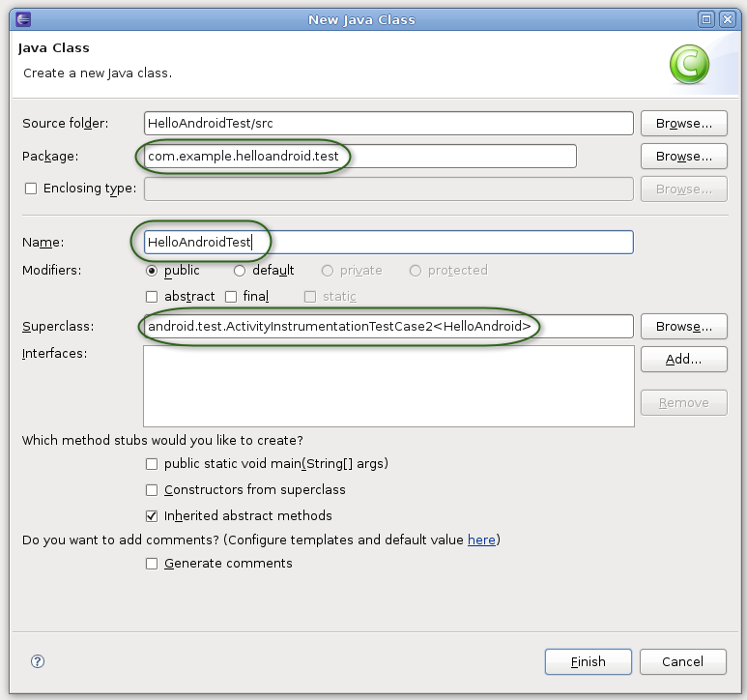Uncheck Inherited abstract methods option
The image size is (747, 700).
click(152, 516)
